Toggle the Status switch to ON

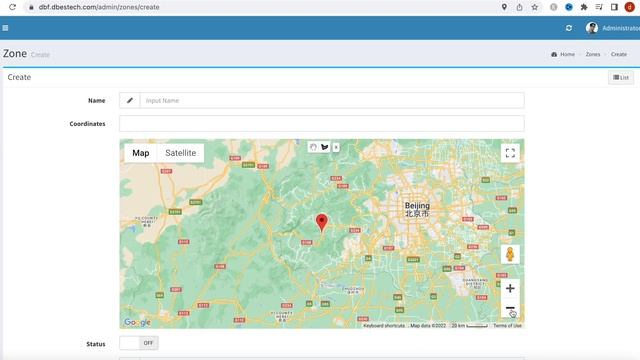(139, 343)
